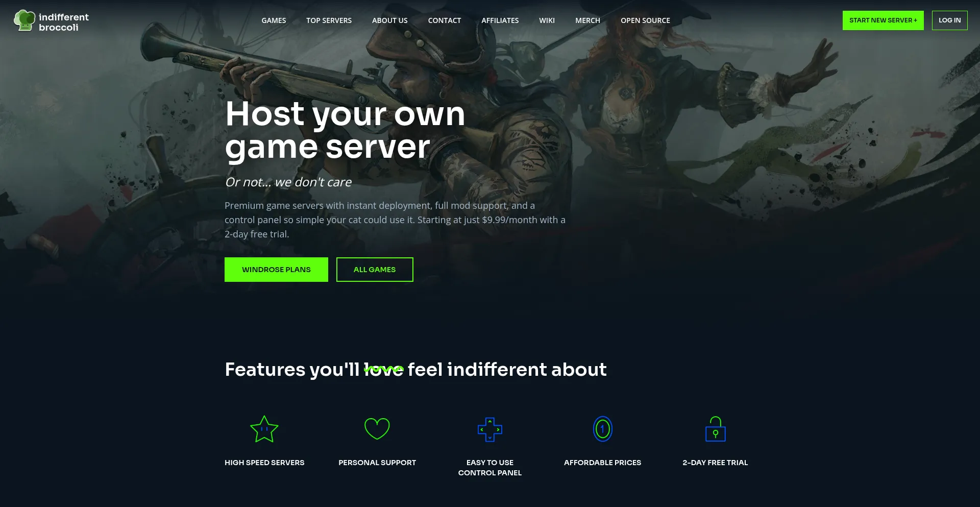Viewport: 980px width, 507px height.
Task: Click the '2-Day Free Trial' label
Action: [x=715, y=463]
